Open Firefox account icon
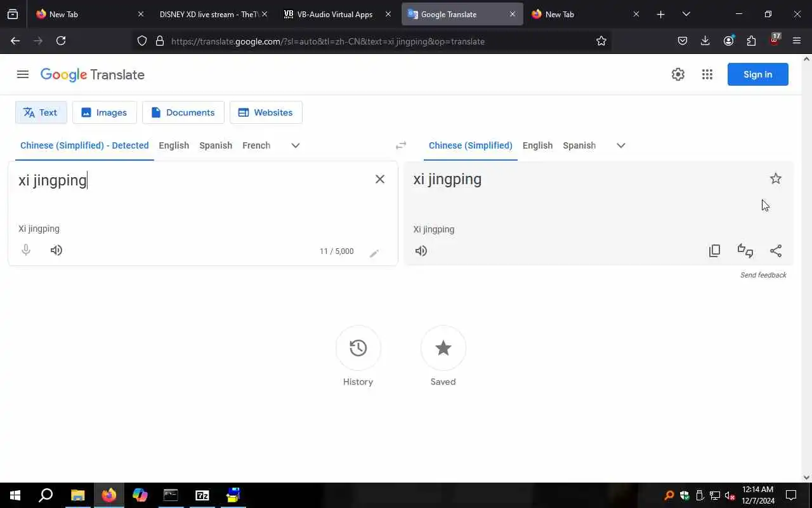812x508 pixels. point(728,41)
